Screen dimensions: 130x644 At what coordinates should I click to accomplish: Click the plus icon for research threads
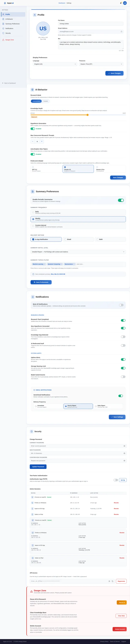pos(42,141)
